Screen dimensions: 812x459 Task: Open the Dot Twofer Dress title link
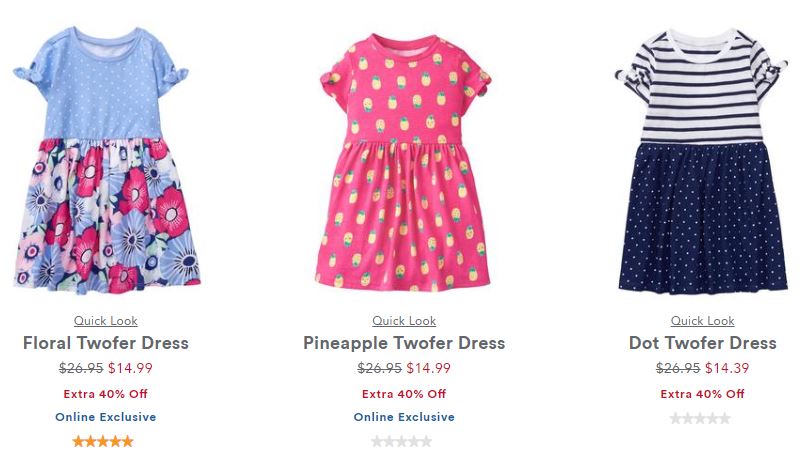(x=702, y=343)
